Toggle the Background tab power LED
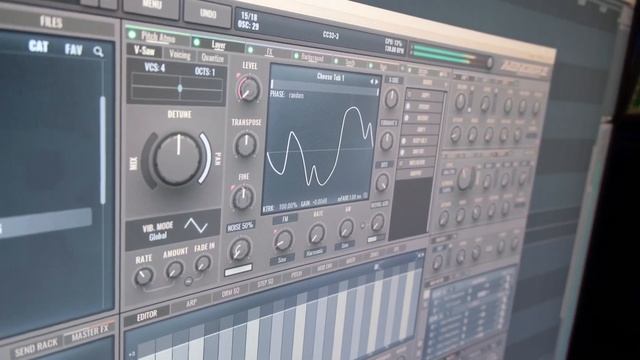This screenshot has height=360, width=640. click(296, 56)
